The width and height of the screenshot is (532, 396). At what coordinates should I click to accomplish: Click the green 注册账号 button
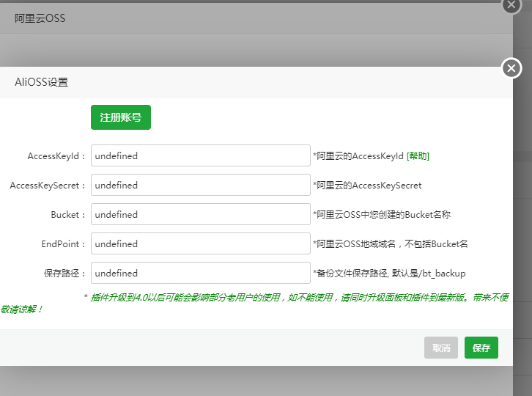(121, 117)
